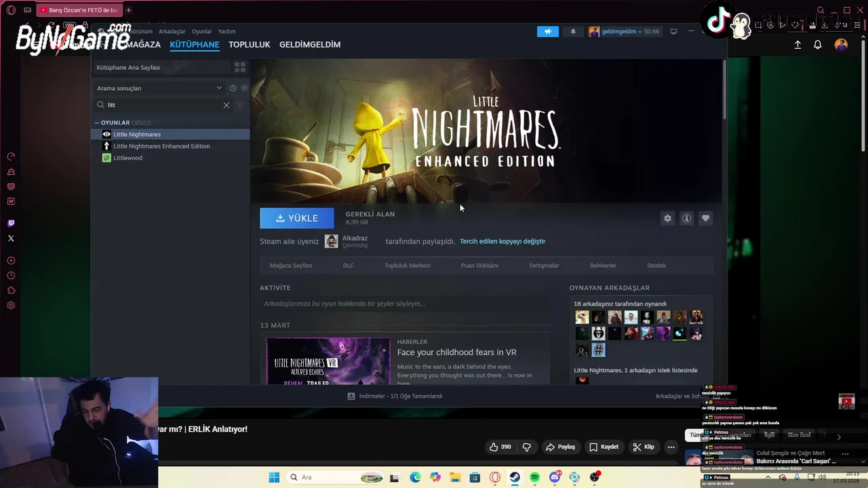Viewport: 868px width, 488px height.
Task: Open Tartışmalar link
Action: pyautogui.click(x=544, y=266)
